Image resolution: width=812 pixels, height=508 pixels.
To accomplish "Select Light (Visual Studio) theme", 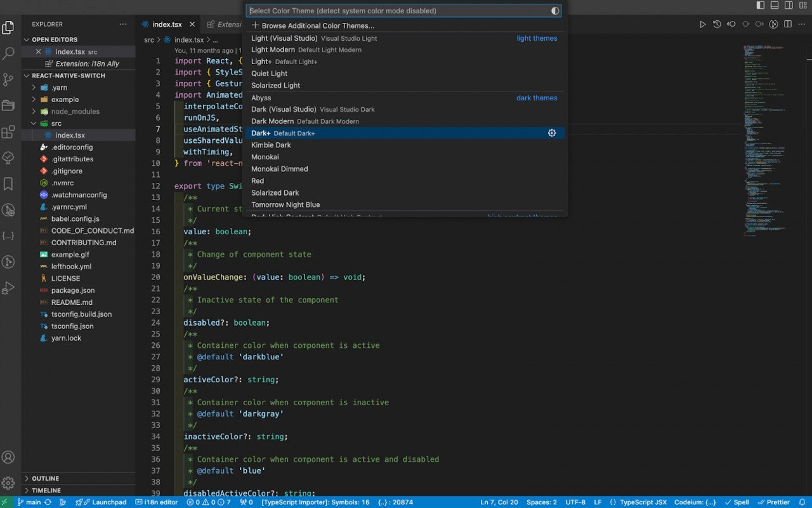I will tap(405, 38).
